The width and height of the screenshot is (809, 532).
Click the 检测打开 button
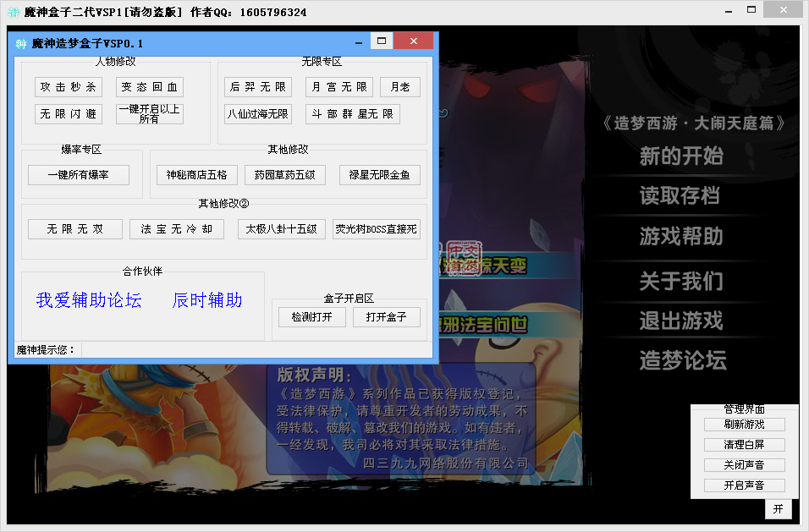(311, 317)
